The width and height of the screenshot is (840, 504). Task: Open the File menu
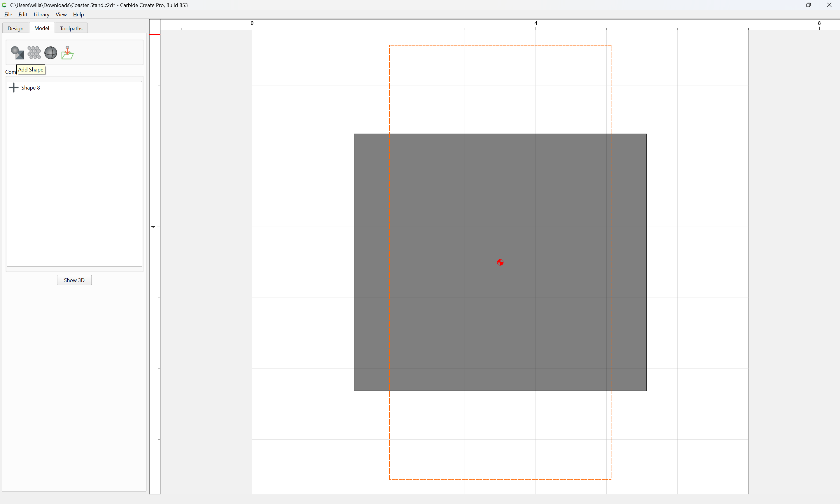point(8,14)
